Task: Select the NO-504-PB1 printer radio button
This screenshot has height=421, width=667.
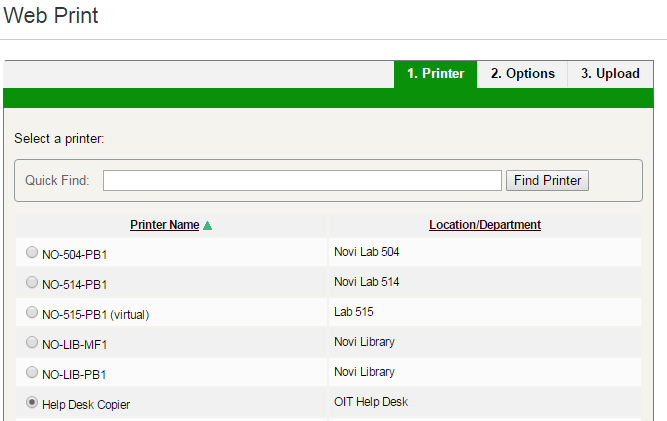Action: point(32,252)
